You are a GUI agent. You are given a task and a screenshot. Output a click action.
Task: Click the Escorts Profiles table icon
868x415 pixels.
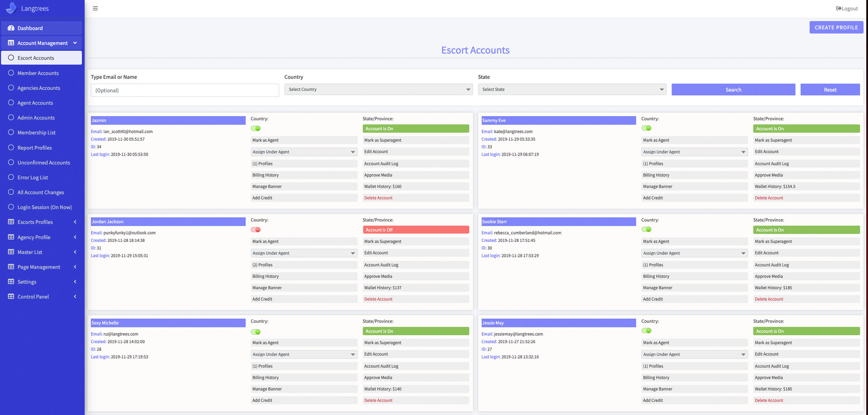(11, 222)
